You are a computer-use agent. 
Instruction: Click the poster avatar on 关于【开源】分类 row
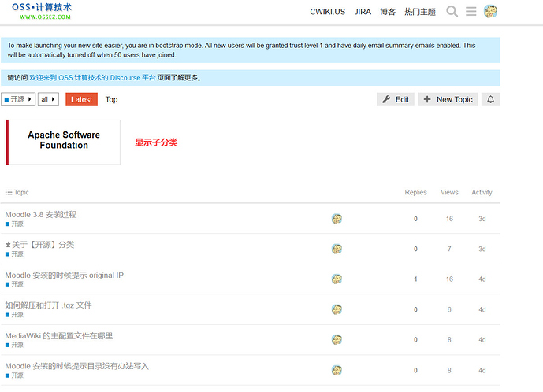[x=337, y=249]
